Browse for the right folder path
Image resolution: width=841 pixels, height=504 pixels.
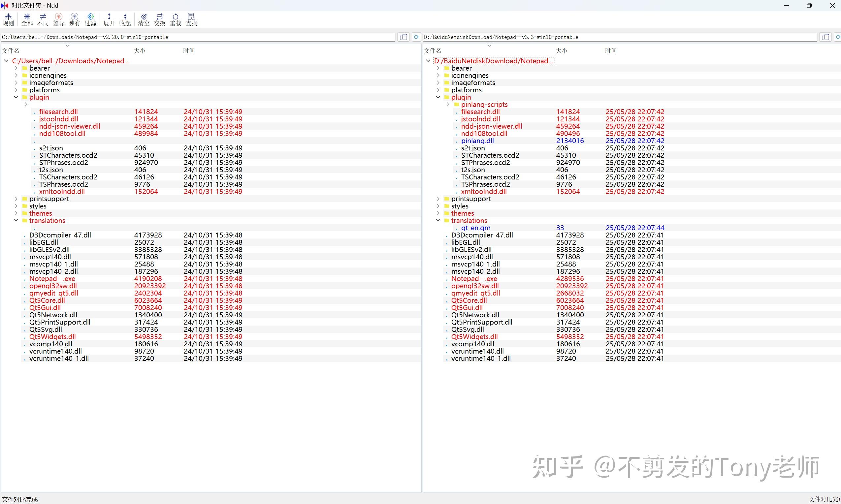[825, 37]
